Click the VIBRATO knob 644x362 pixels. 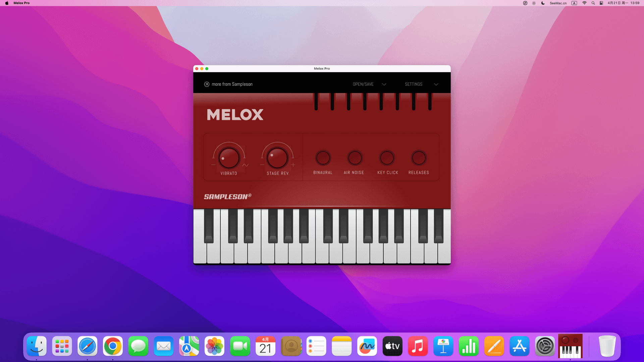click(229, 158)
